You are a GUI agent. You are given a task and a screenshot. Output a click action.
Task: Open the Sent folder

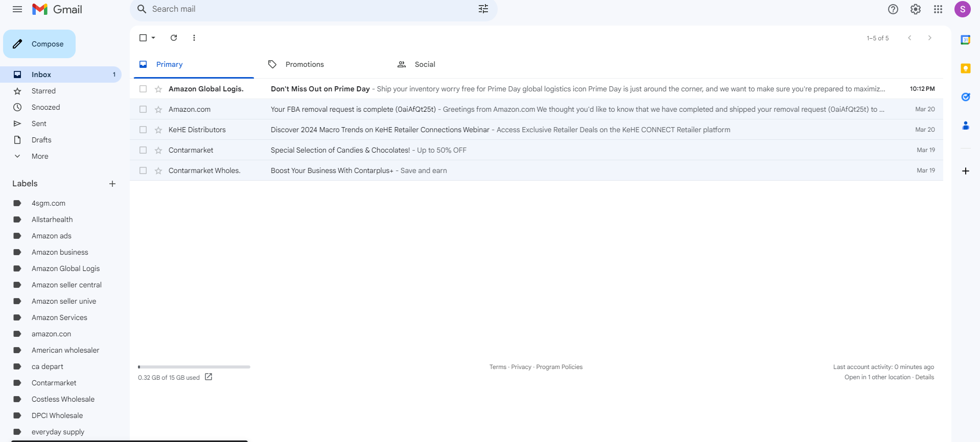(x=61, y=124)
